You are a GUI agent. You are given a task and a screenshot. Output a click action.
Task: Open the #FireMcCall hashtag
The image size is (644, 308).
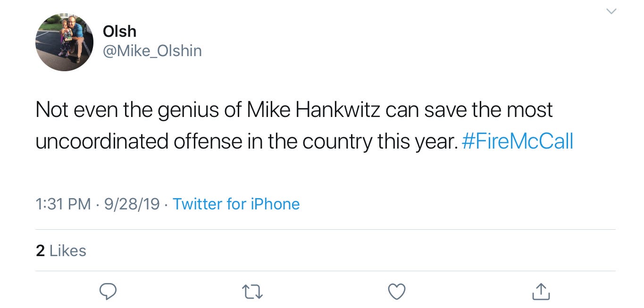pyautogui.click(x=518, y=141)
